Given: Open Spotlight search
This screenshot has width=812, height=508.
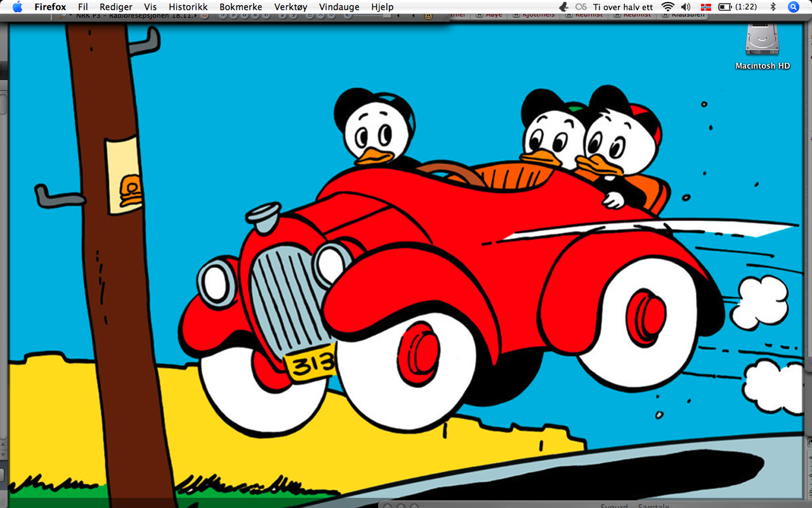Looking at the screenshot, I should pyautogui.click(x=794, y=7).
